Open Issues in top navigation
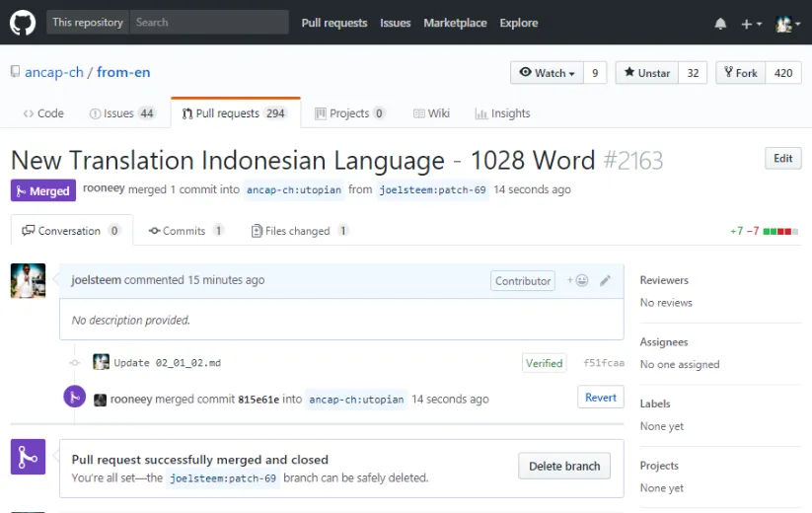 [395, 23]
